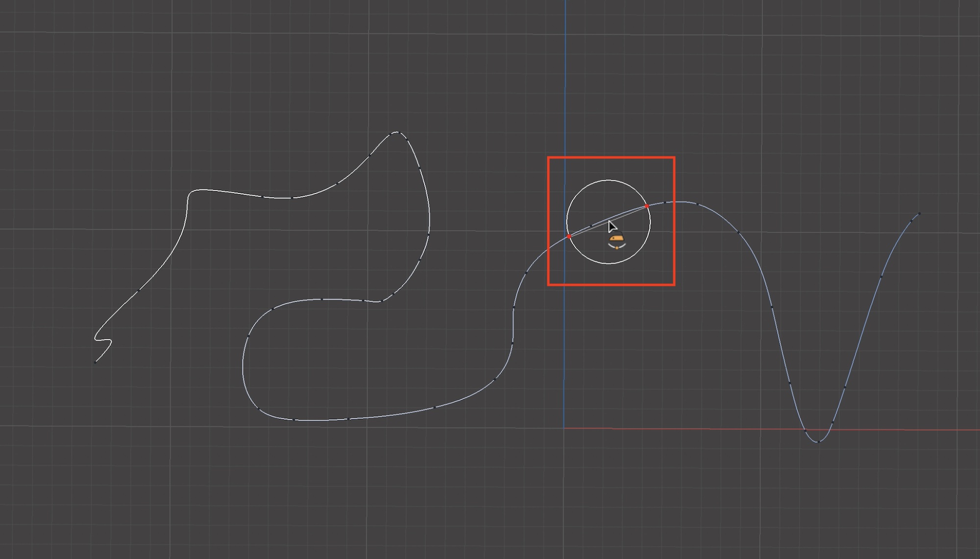Click the origin where blue and red axes meet

[x=564, y=428]
